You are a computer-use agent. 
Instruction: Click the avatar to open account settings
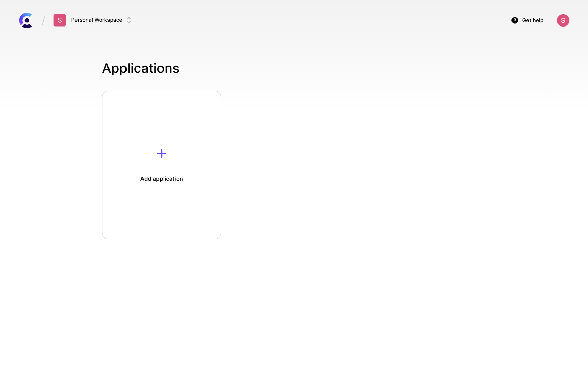coord(563,20)
